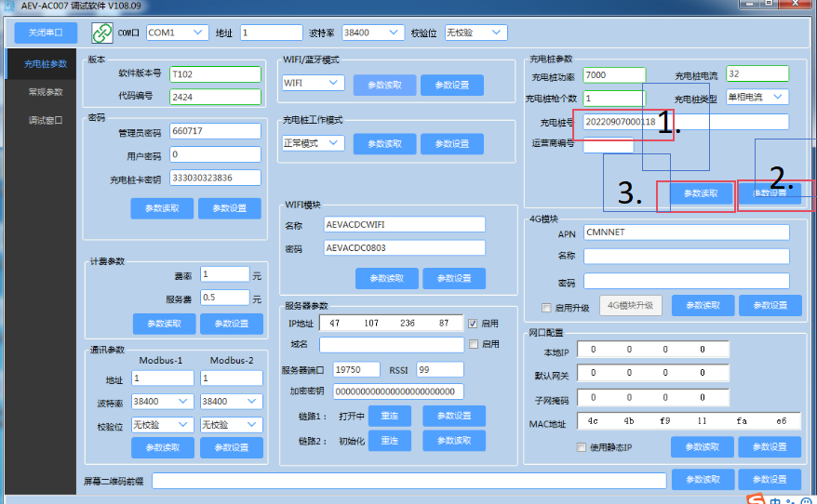This screenshot has height=504, width=817.
Task: Click 重连 button for 链路1
Action: 389,416
